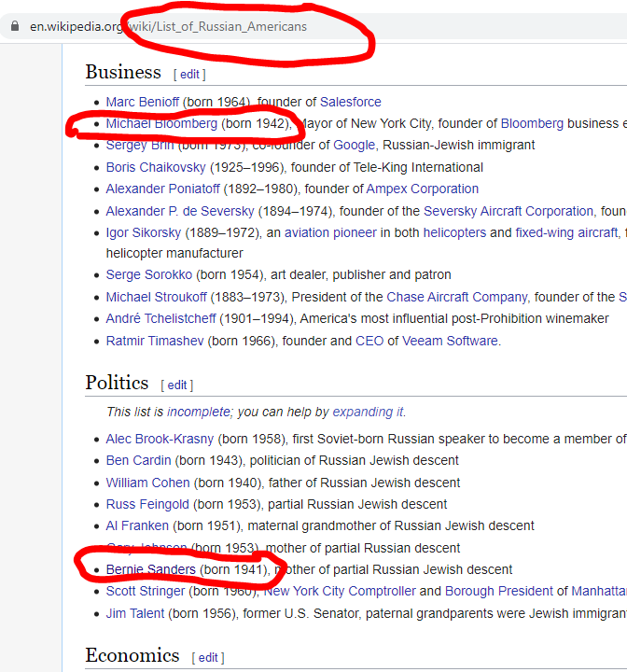Open Scott Stringer article
This screenshot has width=627, height=672.
click(x=146, y=591)
